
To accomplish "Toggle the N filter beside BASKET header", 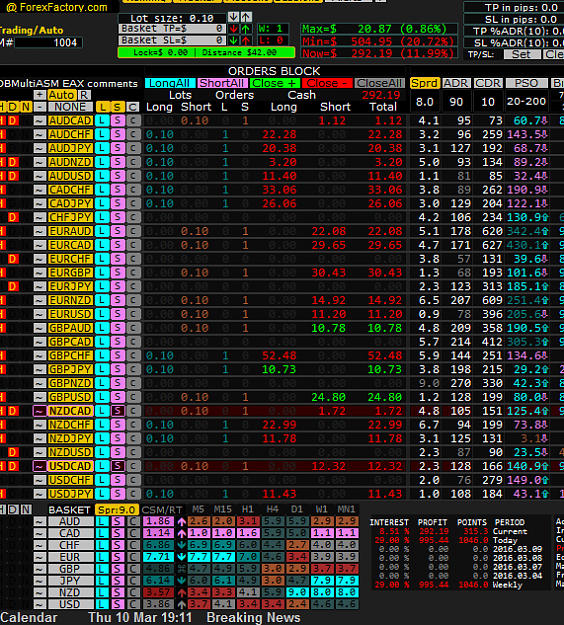I will click(26, 509).
